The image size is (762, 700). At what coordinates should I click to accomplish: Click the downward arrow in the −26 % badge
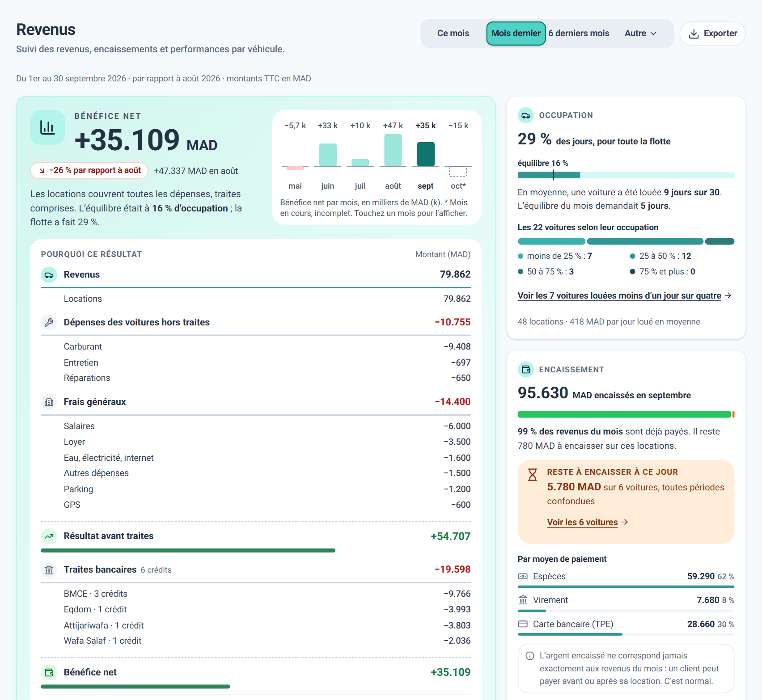42,171
